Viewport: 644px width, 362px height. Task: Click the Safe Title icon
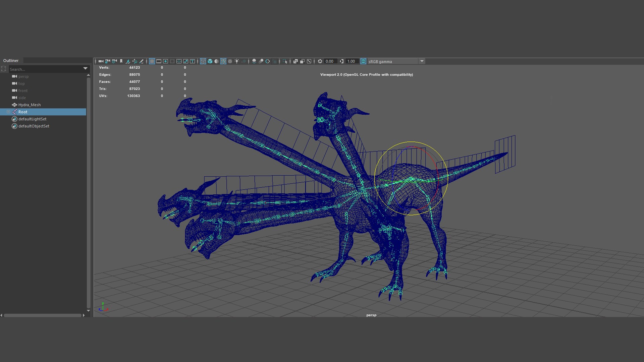click(x=192, y=61)
